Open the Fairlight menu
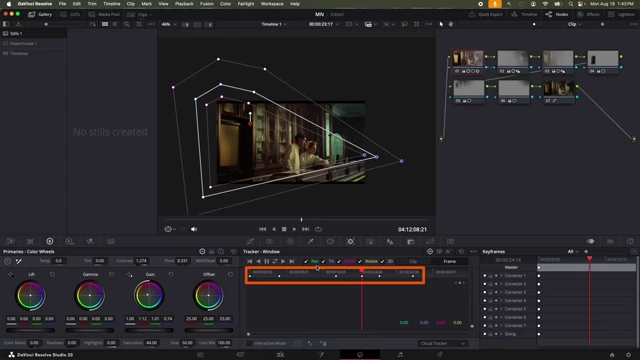This screenshot has height=360, width=640. pyautogui.click(x=246, y=4)
